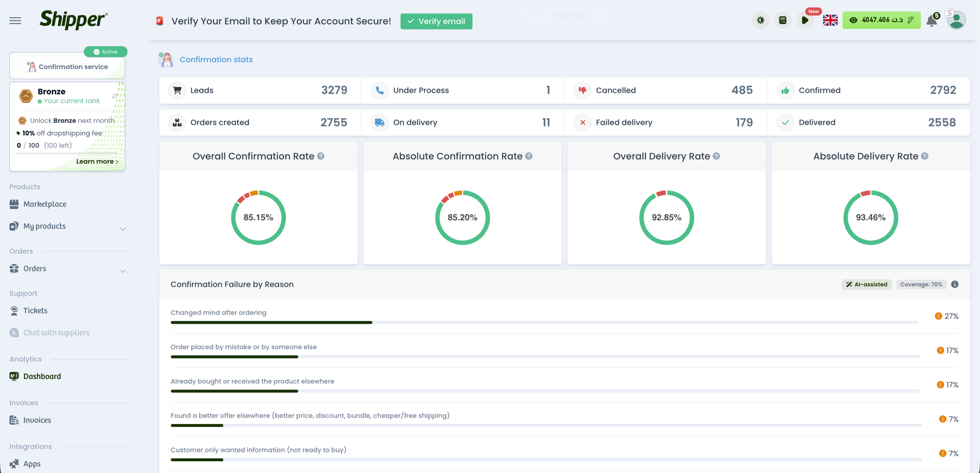Open the Apps integrations page
Screen dimensions: 980x473
point(32,464)
